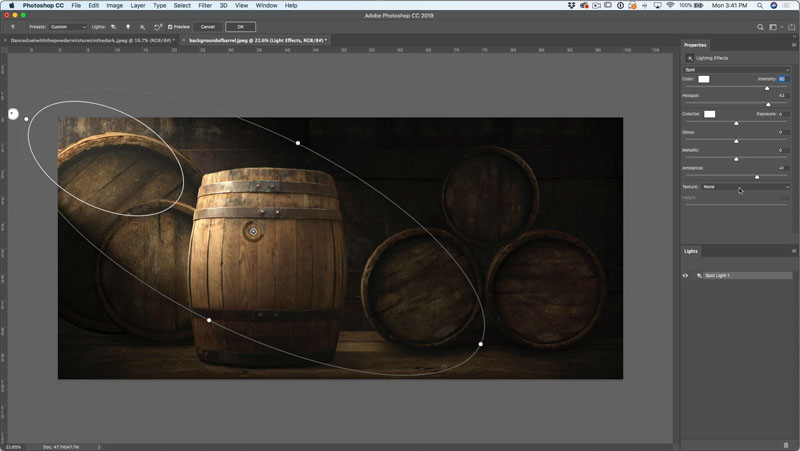Open the Select menu
This screenshot has height=451, width=800.
point(182,5)
